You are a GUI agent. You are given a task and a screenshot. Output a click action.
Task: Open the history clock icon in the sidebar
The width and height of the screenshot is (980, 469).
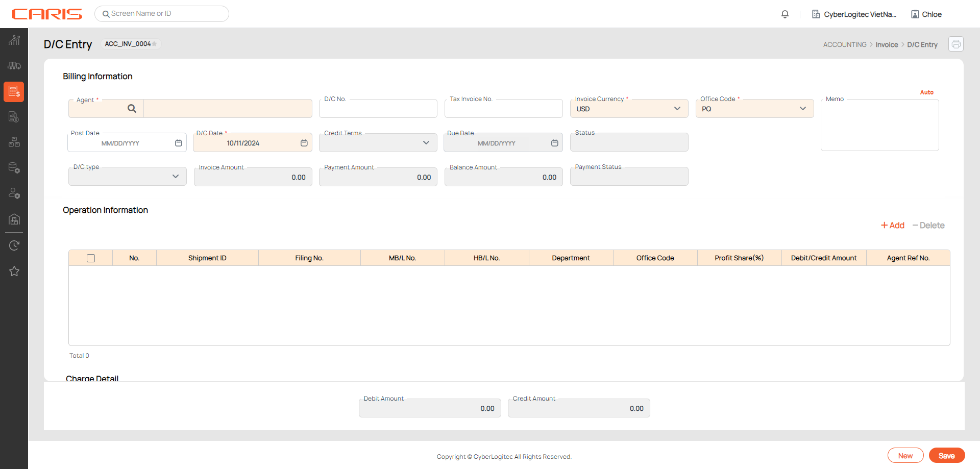pos(14,245)
